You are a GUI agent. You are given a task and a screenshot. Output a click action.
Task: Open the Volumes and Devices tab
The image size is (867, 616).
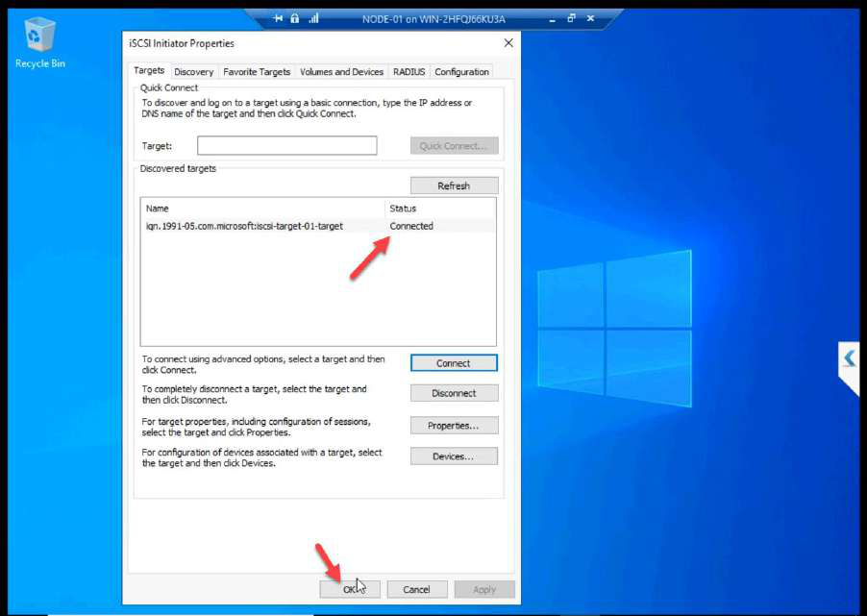[342, 72]
